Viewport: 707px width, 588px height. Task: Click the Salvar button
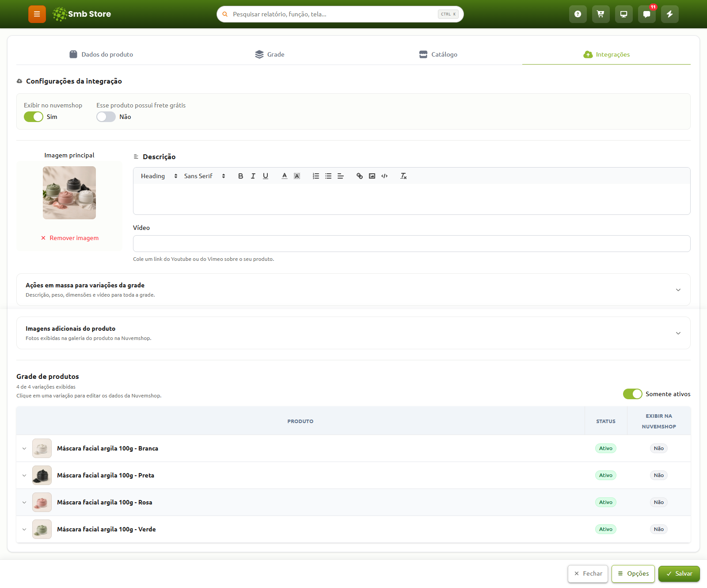tap(679, 573)
